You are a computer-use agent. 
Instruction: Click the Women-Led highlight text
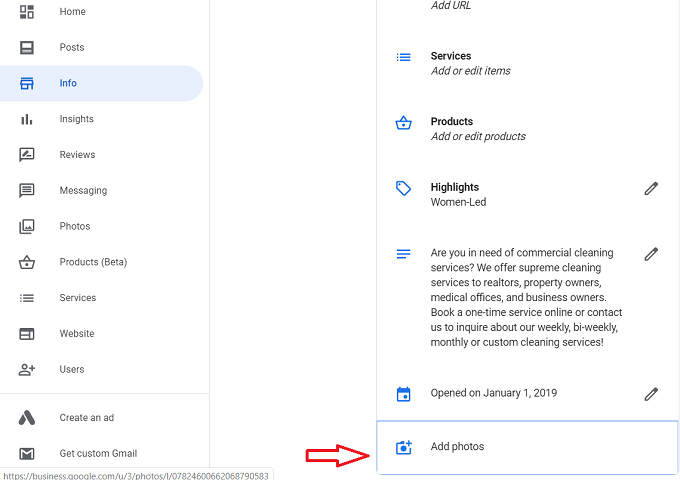(x=458, y=202)
